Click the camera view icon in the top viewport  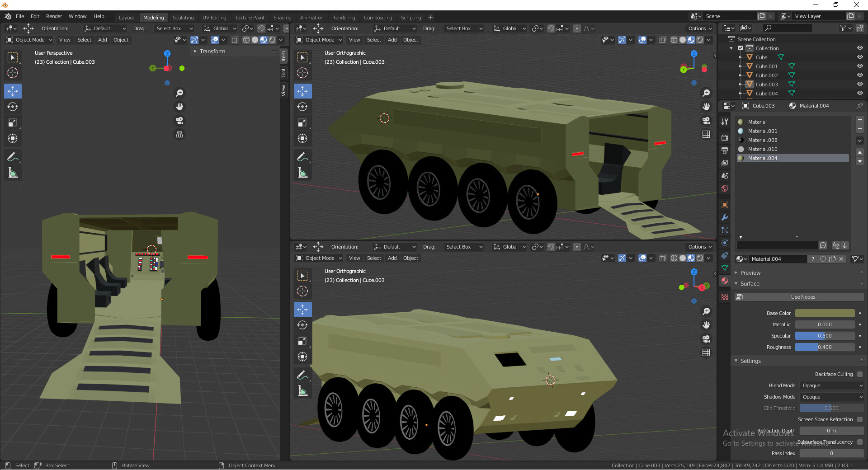point(706,121)
